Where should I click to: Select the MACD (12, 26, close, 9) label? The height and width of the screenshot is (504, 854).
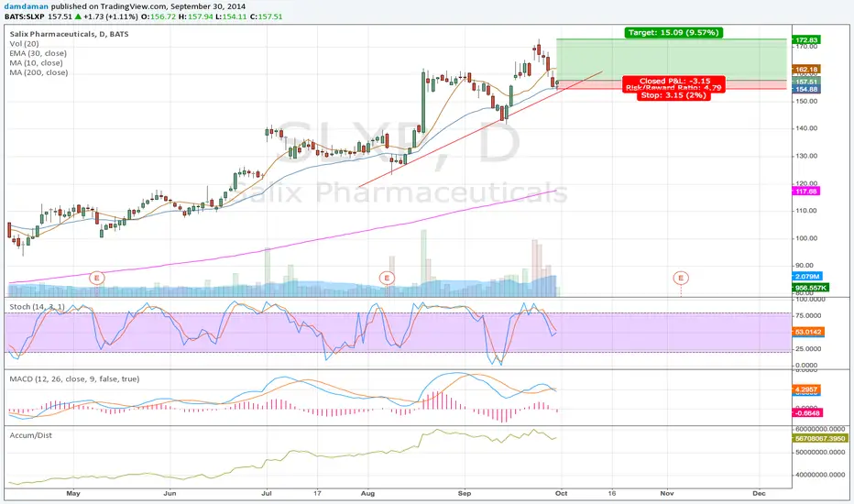(x=74, y=378)
